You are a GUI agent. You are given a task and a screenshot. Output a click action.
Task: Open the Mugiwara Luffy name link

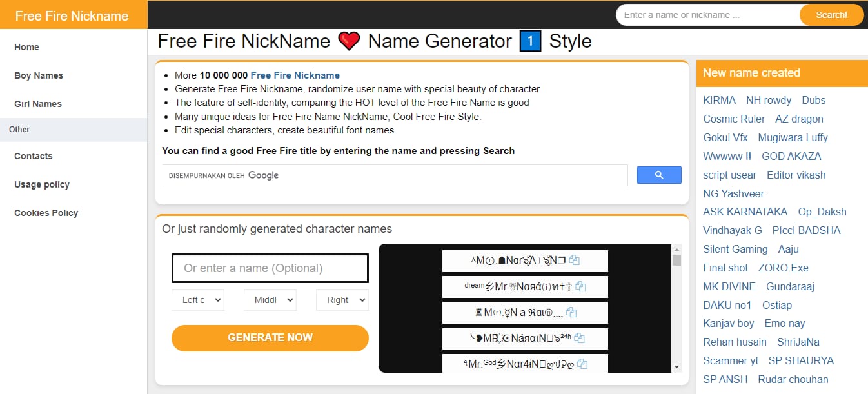pyautogui.click(x=793, y=138)
